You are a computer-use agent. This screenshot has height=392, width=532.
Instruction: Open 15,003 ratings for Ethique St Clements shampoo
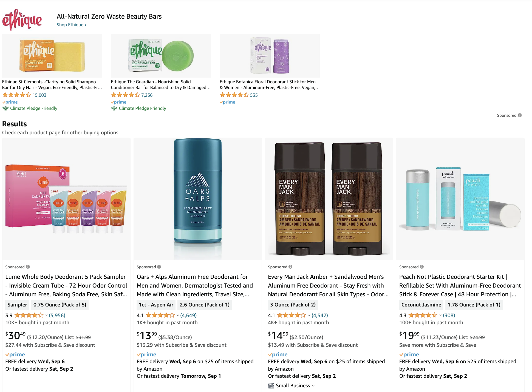[39, 95]
